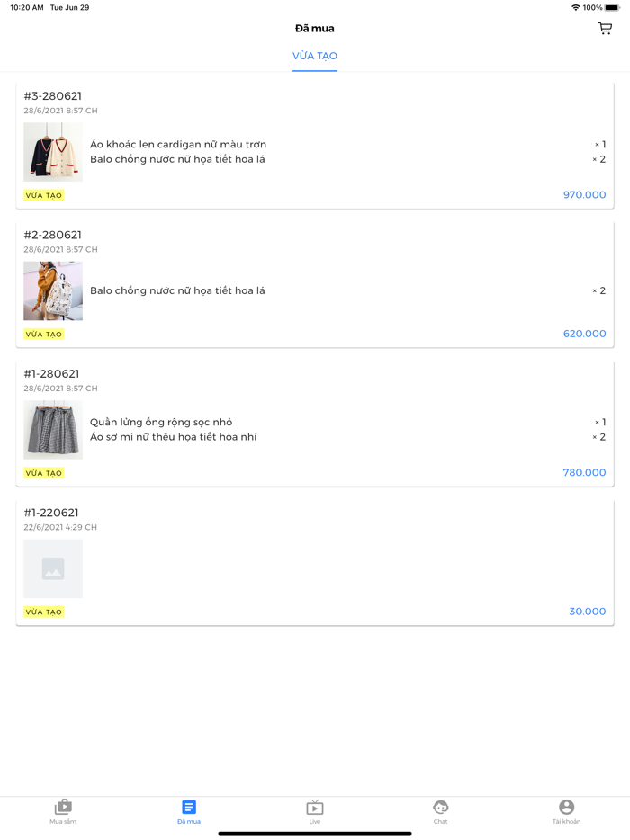Tap the cardigan product thumbnail
The height and width of the screenshot is (840, 630).
[53, 152]
